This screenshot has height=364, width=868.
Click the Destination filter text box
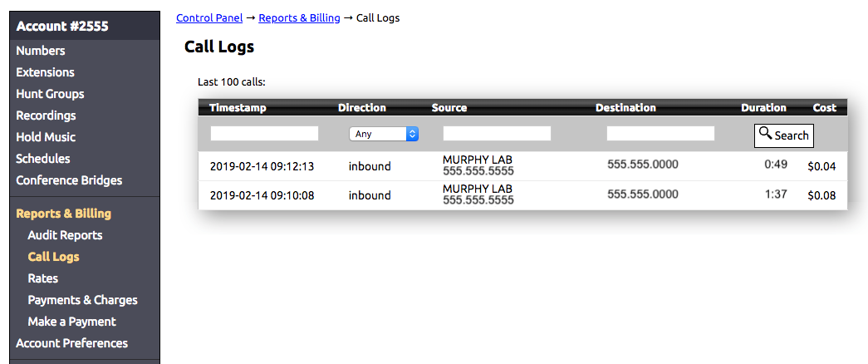[x=660, y=134]
